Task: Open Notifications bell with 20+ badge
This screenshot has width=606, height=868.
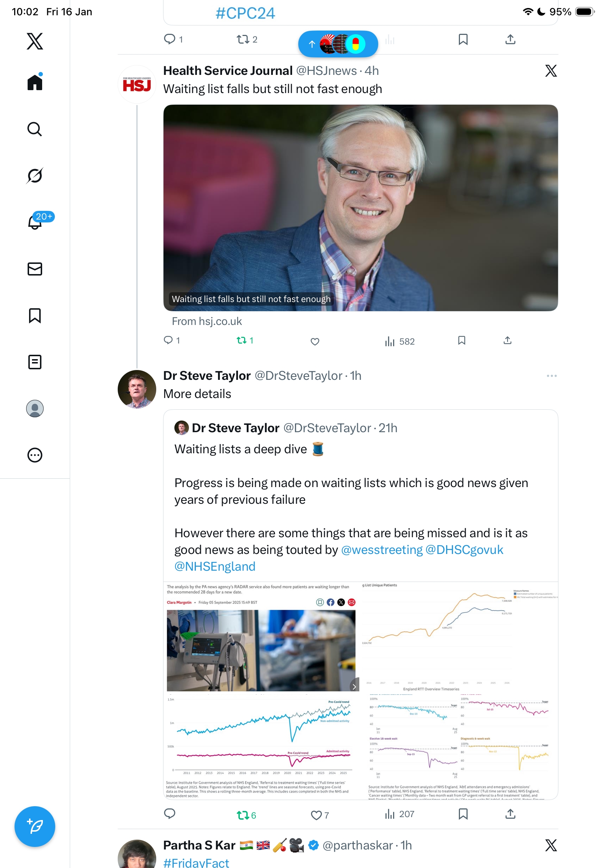Action: point(35,222)
